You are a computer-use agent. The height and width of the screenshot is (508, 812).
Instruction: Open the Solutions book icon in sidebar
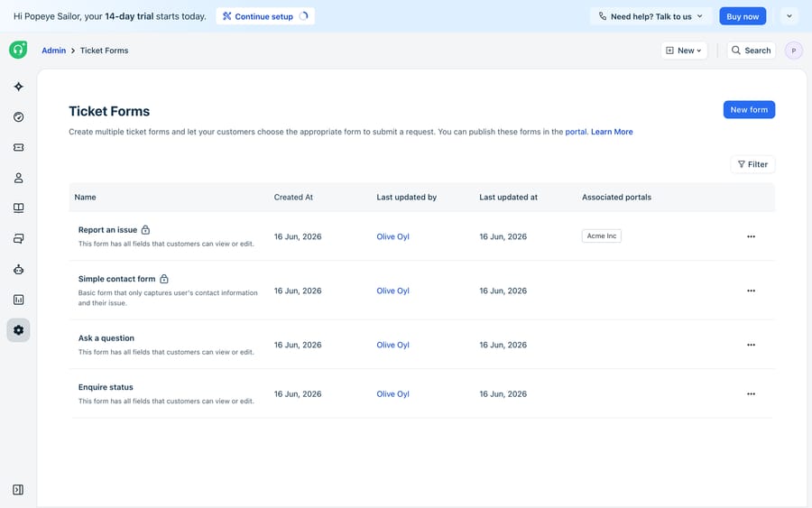[x=19, y=208]
